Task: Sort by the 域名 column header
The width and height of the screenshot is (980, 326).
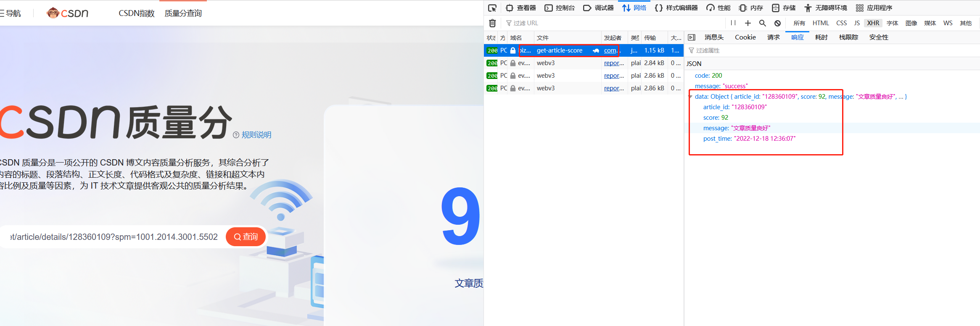Action: (521, 38)
